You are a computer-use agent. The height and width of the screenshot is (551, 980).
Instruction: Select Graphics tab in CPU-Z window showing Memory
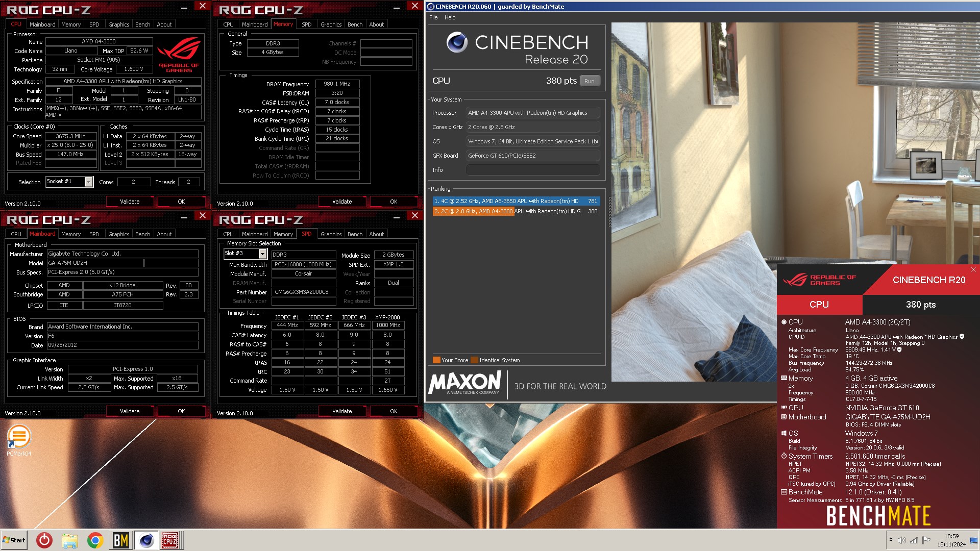(331, 24)
